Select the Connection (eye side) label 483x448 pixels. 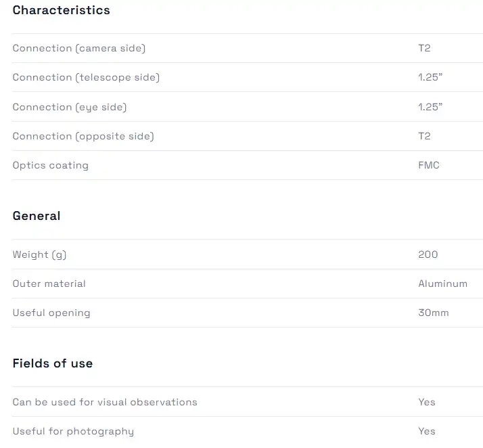[70, 107]
